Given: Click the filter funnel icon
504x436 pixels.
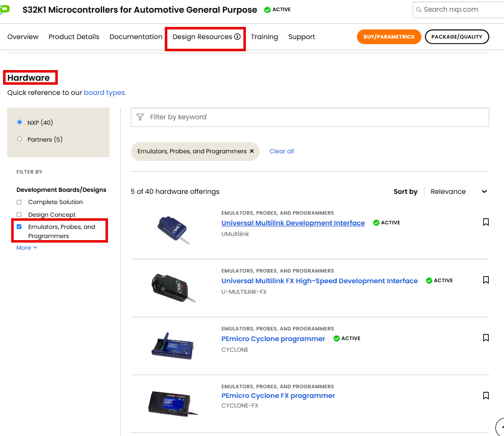Looking at the screenshot, I should coord(140,117).
